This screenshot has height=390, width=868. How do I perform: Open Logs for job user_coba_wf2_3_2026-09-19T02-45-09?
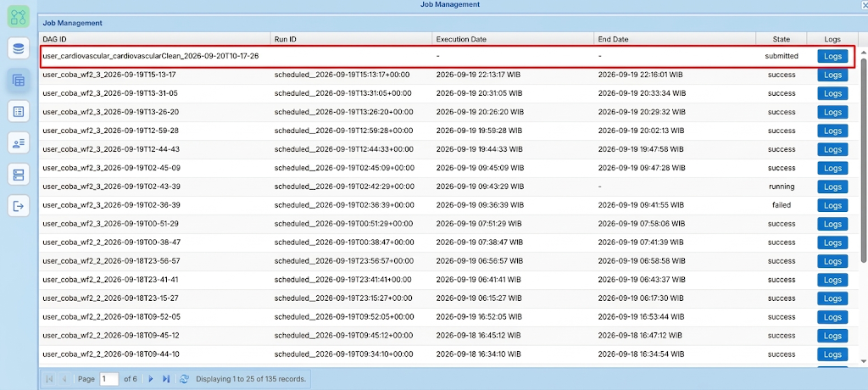click(x=832, y=168)
